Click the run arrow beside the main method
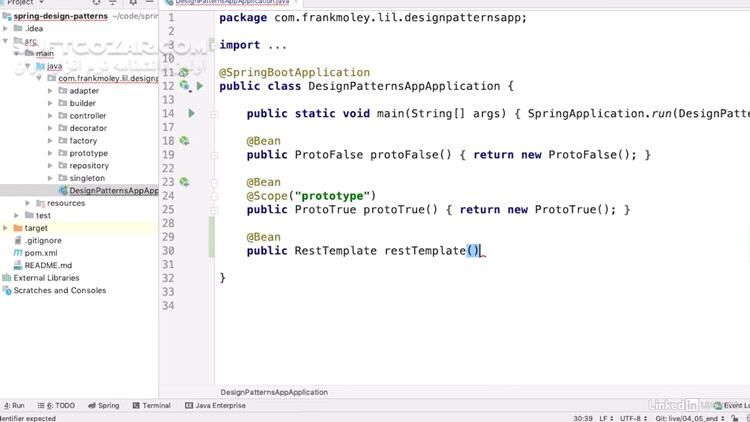This screenshot has height=422, width=750. click(191, 113)
